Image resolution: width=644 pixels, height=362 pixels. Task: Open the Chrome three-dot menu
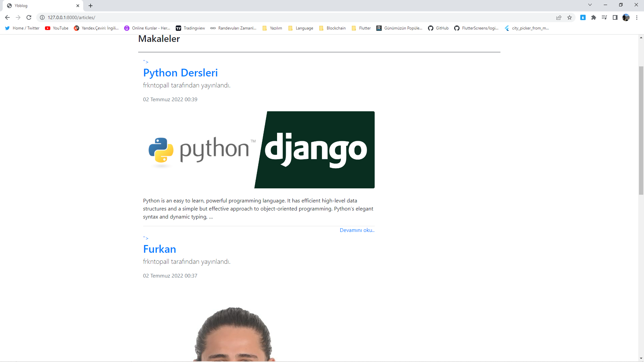(637, 17)
